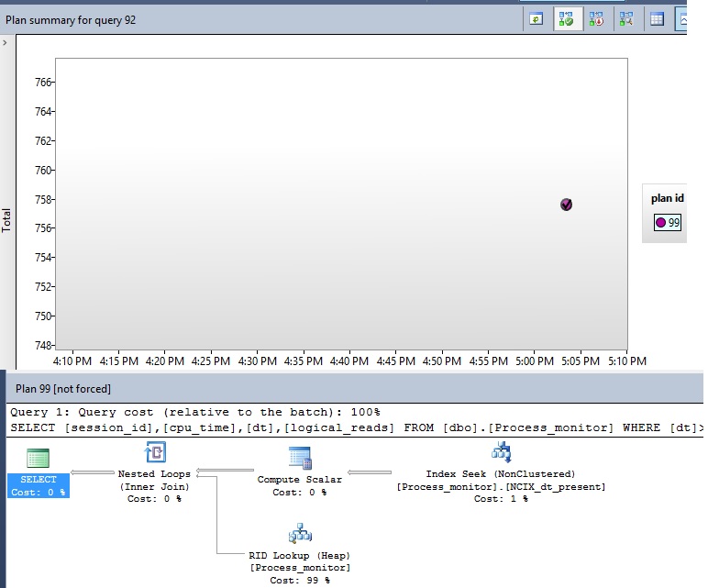Click 'Cost: 0 %' under Compute Scalar
This screenshot has width=708, height=588.
pyautogui.click(x=299, y=493)
